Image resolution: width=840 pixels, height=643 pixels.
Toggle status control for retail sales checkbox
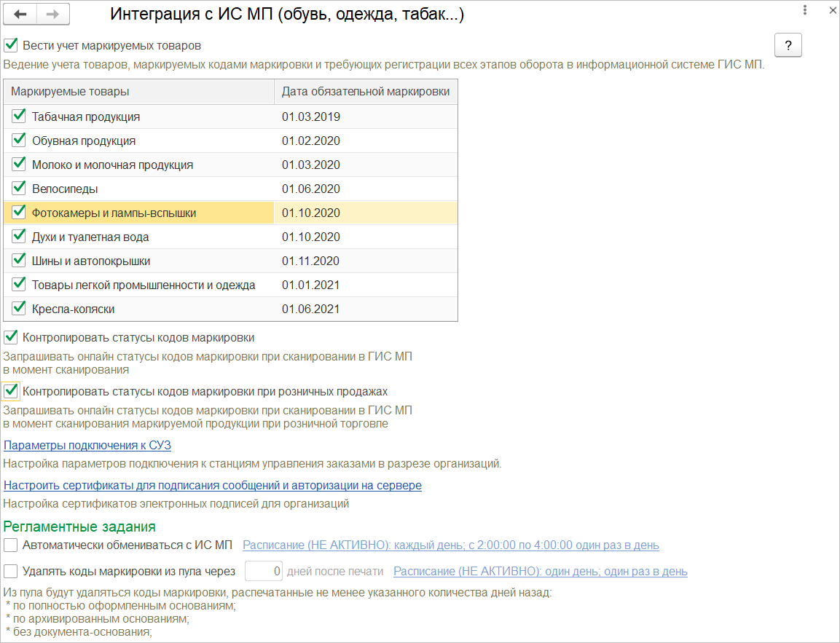coord(11,391)
